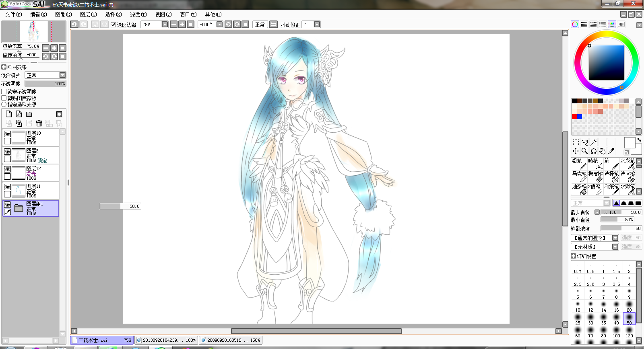Screen dimensions: 644x349
Task: Open the 滤镜 menu
Action: click(138, 14)
